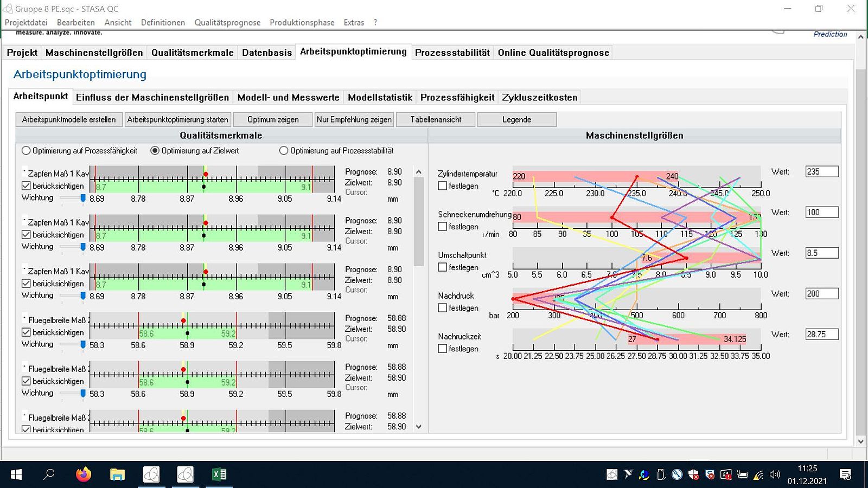This screenshot has height=488, width=868.
Task: Switch to second STASA QC taskbar window
Action: coord(185,474)
